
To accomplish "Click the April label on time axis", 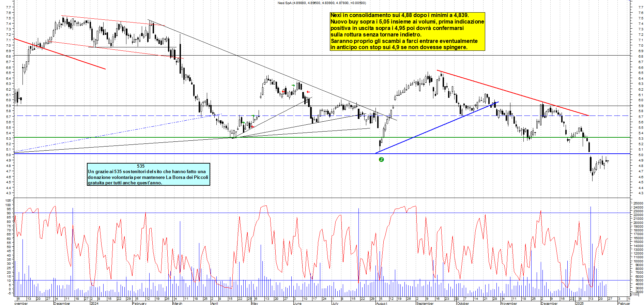I will [214, 303].
